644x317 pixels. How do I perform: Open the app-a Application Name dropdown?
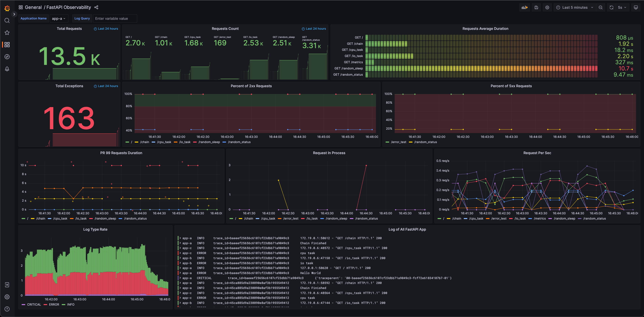[x=59, y=18]
